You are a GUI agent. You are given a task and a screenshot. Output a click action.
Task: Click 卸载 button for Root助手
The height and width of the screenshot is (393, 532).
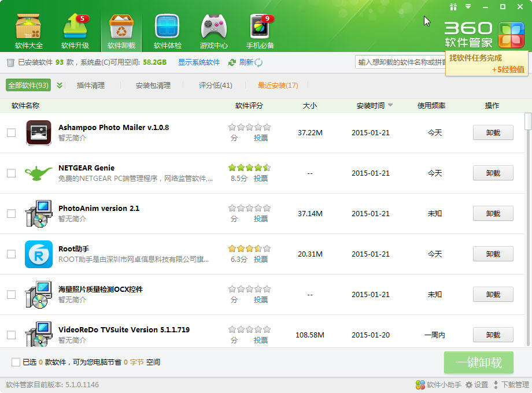point(493,254)
